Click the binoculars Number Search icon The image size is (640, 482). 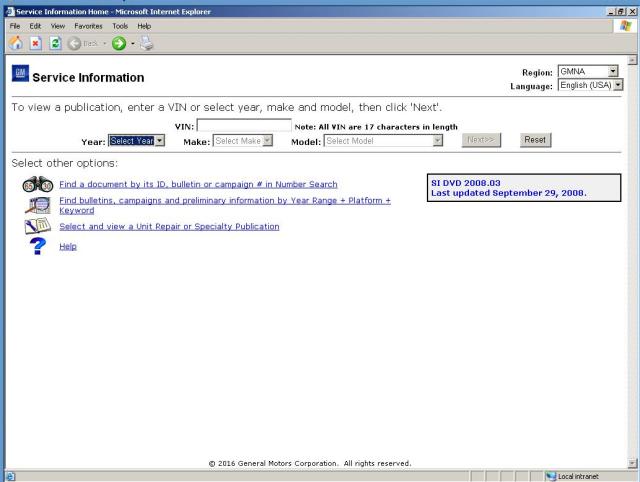[x=38, y=185]
